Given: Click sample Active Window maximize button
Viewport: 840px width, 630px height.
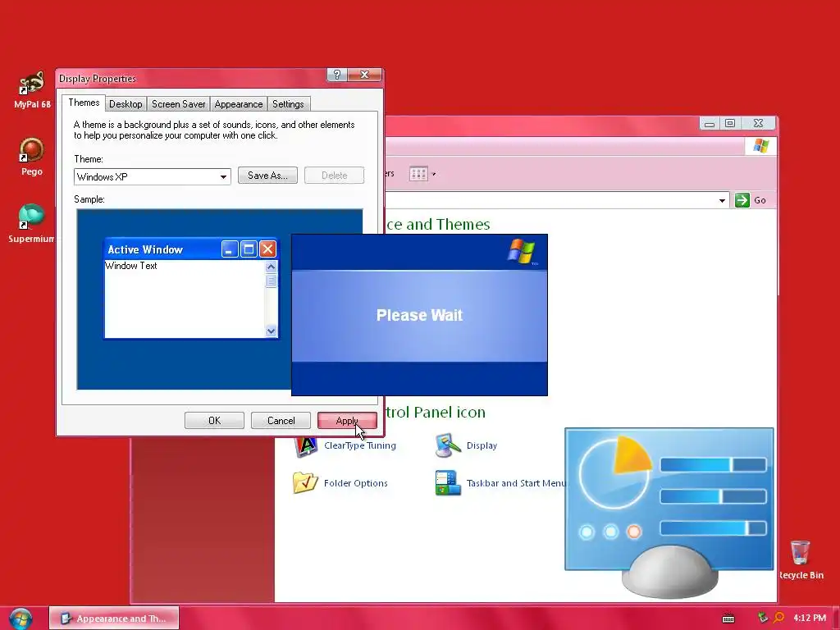Looking at the screenshot, I should coord(249,249).
